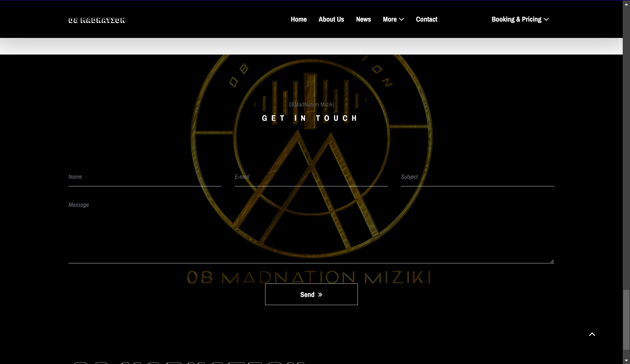
Task: Open the Contact nav link
Action: coord(426,19)
